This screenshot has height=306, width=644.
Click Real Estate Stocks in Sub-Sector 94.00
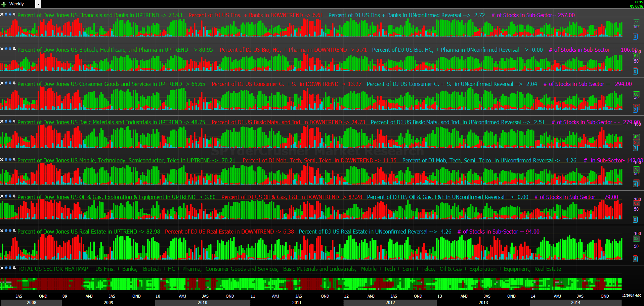[499, 232]
